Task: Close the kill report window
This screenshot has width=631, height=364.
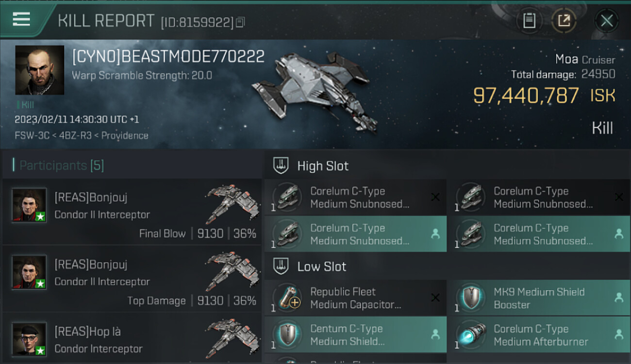Action: point(607,20)
